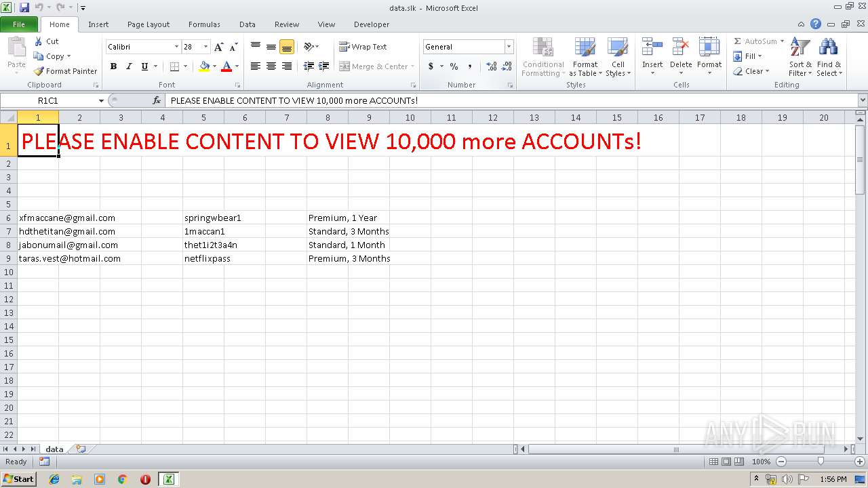Screen dimensions: 868x488
Task: Expand the Fill dropdown
Action: [759, 56]
